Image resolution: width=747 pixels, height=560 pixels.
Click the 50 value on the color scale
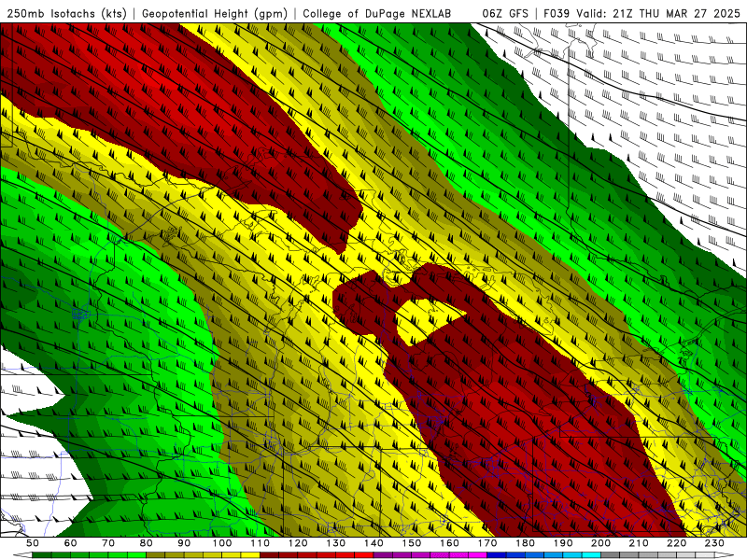(x=32, y=543)
